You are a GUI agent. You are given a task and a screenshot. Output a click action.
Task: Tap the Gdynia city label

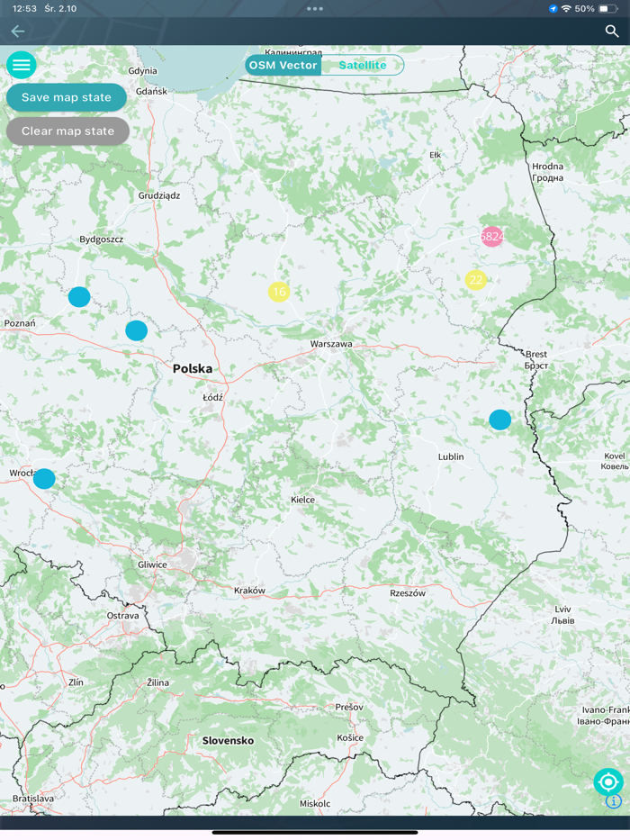142,71
